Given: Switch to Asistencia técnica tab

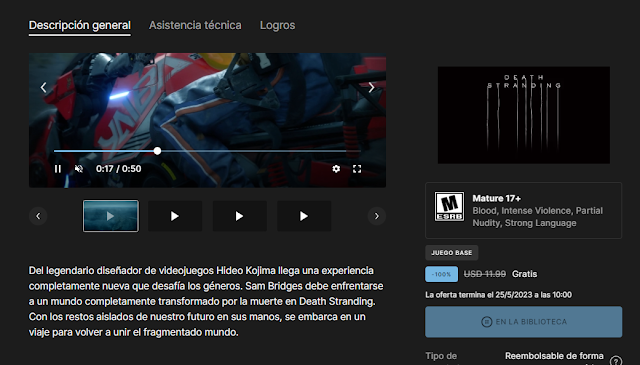Looking at the screenshot, I should tap(195, 25).
